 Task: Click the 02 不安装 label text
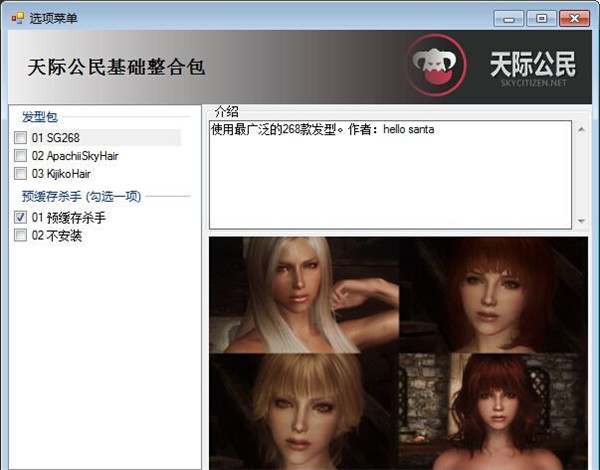57,235
